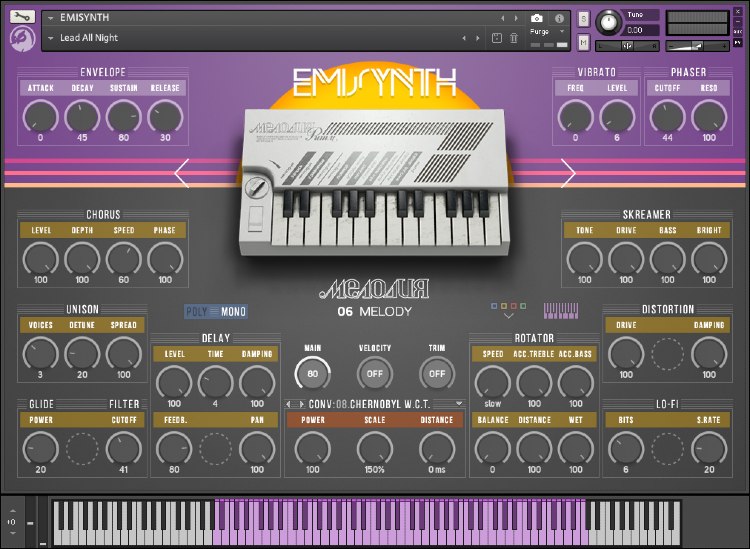Click the convolution SCALE knob at 150%
The width and height of the screenshot is (750, 549).
pyautogui.click(x=375, y=449)
